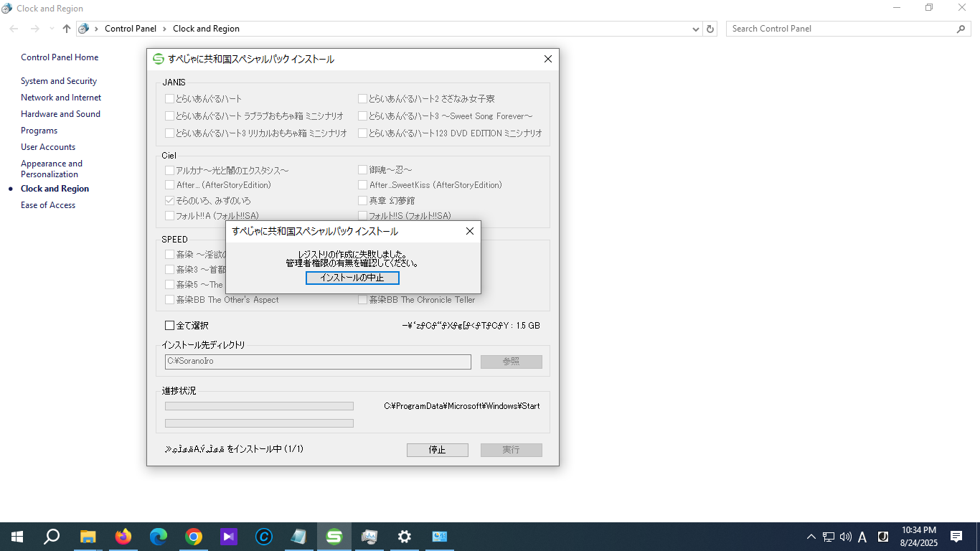Viewport: 980px width, 551px height.
Task: Open Programs category link
Action: [39, 131]
